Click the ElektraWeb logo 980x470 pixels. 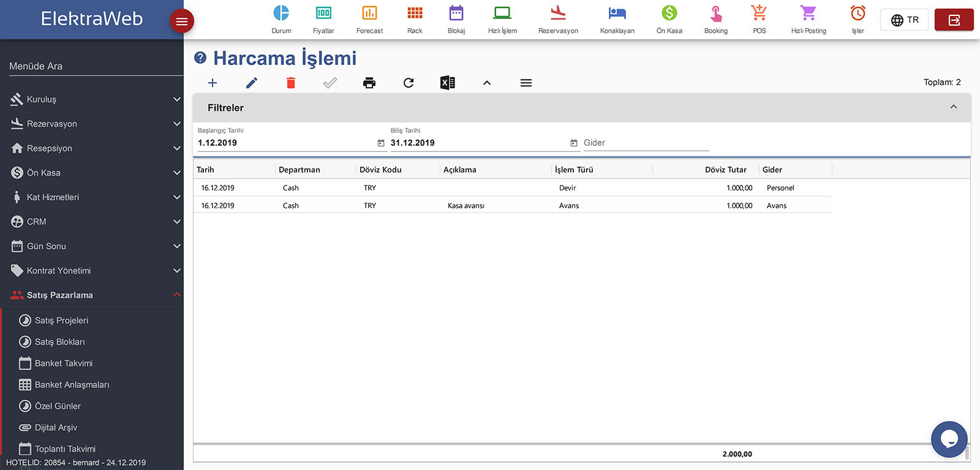[x=92, y=18]
